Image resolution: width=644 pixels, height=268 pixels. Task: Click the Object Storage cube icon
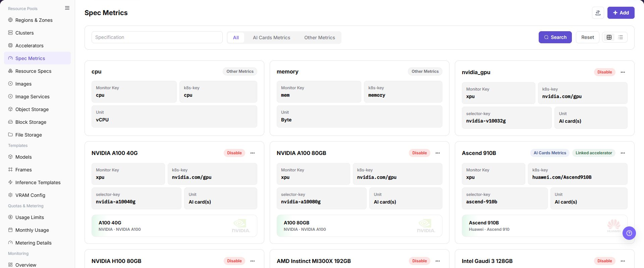tap(10, 109)
